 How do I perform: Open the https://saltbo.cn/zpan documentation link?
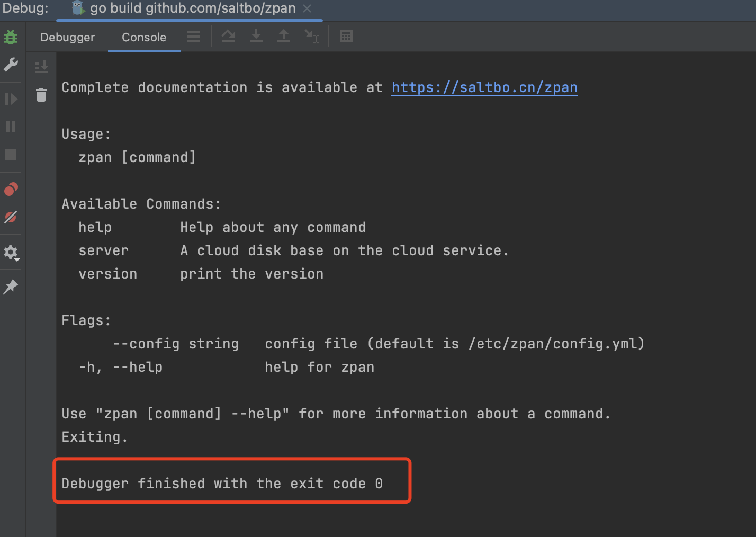click(484, 87)
